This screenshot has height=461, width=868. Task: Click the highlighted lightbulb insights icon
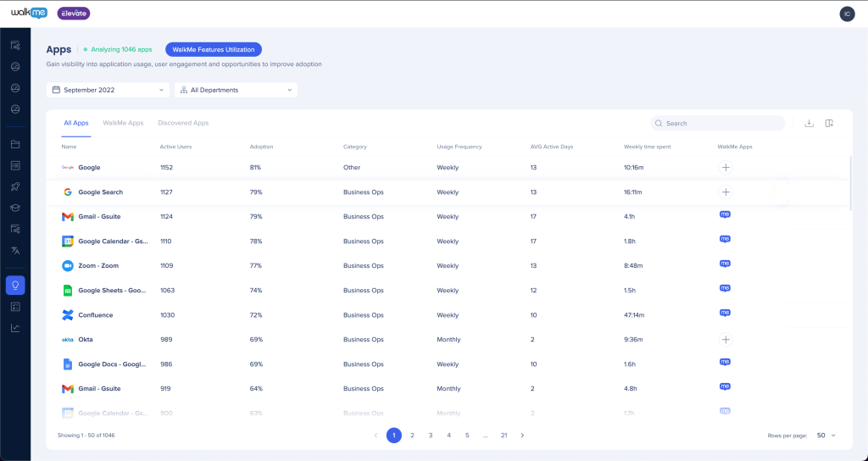pos(15,285)
